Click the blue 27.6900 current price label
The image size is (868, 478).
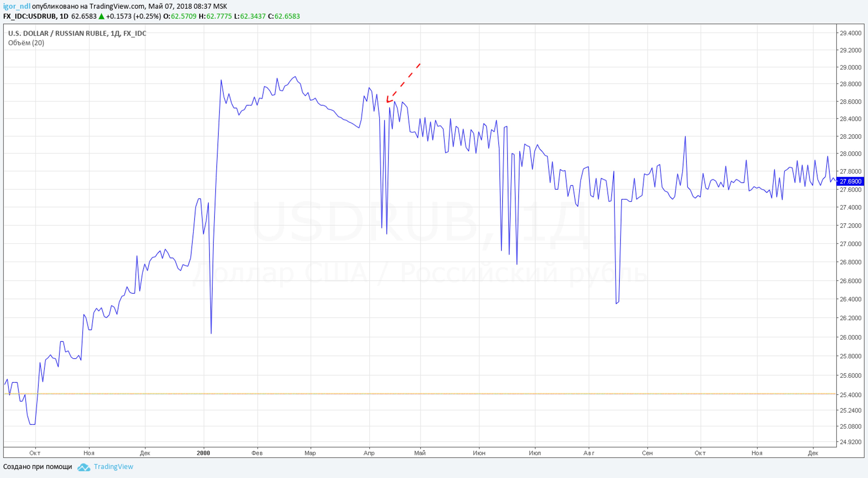click(x=850, y=181)
